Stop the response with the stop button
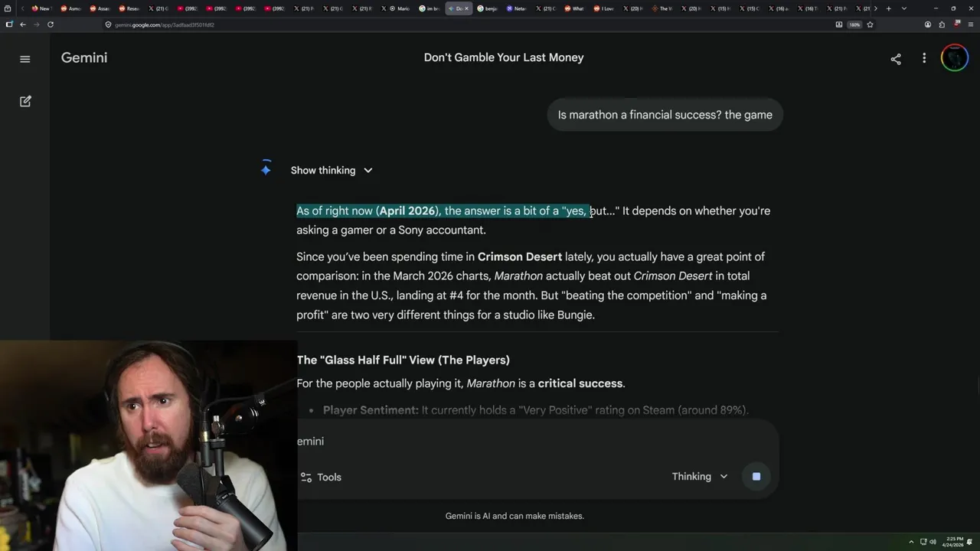980x551 pixels. tap(756, 476)
